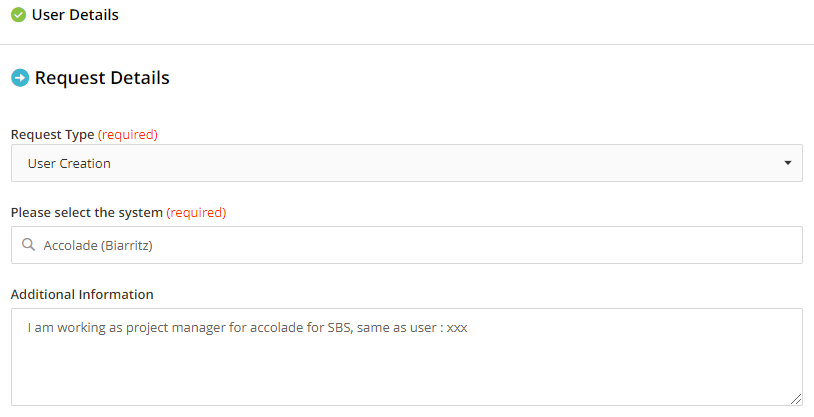814x417 pixels.
Task: Open the dropdown showing "User Creation"
Action: click(x=400, y=163)
